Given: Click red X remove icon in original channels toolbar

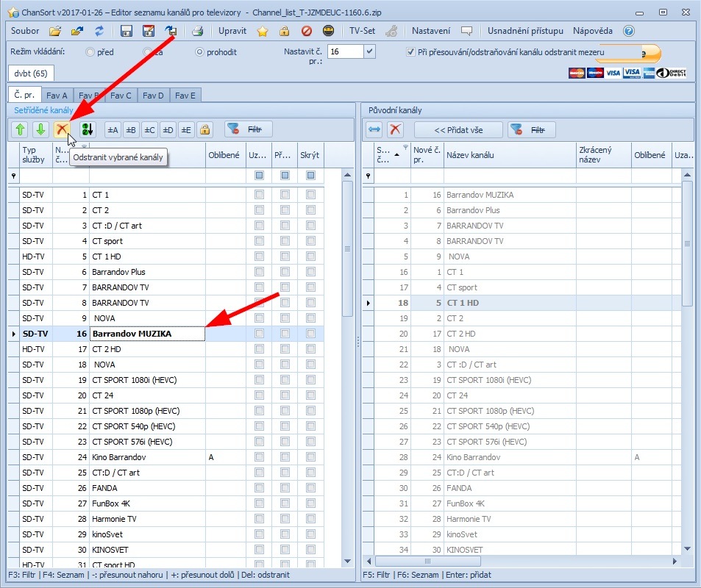Looking at the screenshot, I should (395, 129).
